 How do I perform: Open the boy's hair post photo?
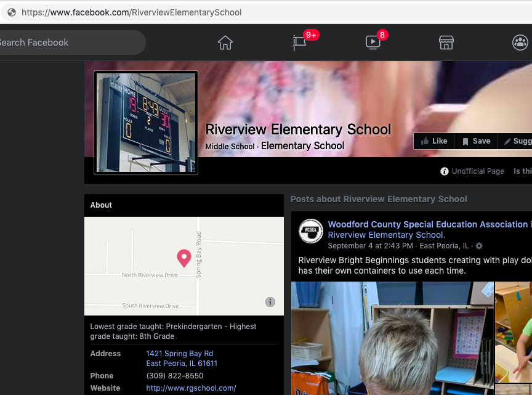click(x=392, y=338)
